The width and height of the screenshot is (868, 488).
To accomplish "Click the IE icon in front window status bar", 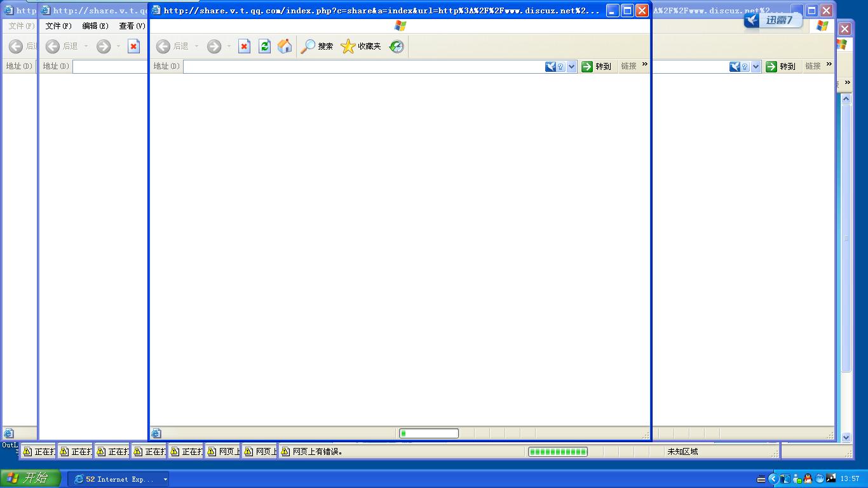I will [156, 433].
